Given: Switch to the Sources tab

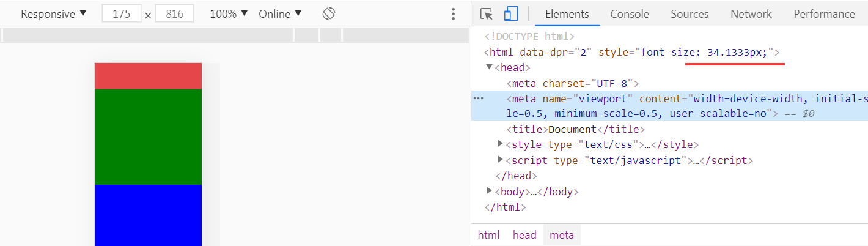Looking at the screenshot, I should click(690, 13).
